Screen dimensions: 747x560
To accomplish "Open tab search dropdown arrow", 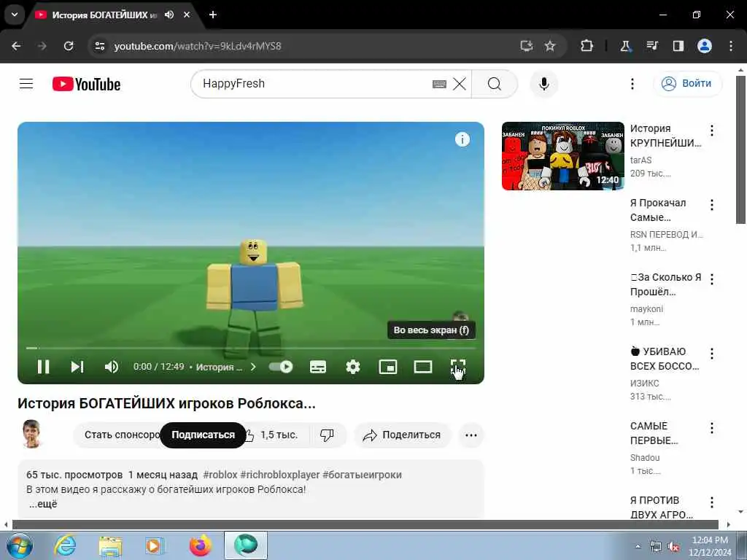I will 15,15.
